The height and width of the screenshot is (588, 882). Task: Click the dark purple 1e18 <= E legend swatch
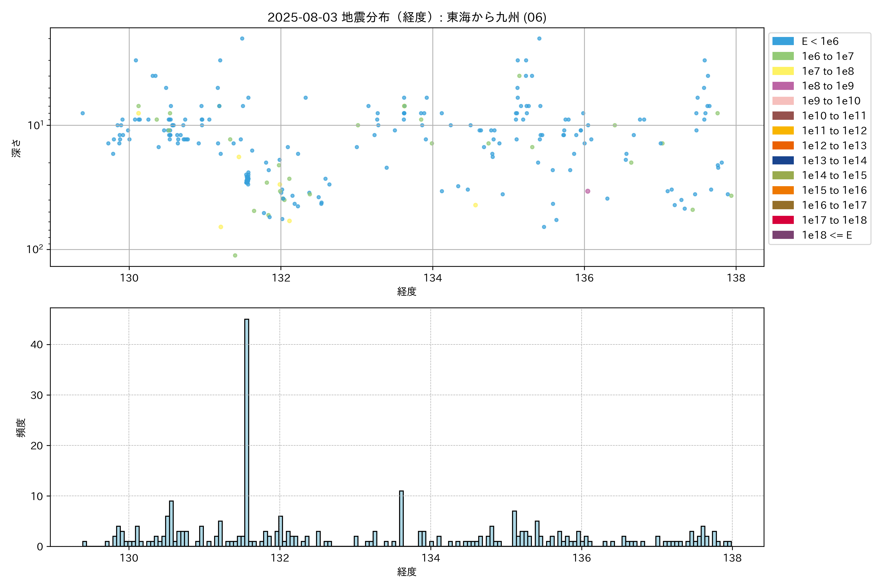coord(783,235)
